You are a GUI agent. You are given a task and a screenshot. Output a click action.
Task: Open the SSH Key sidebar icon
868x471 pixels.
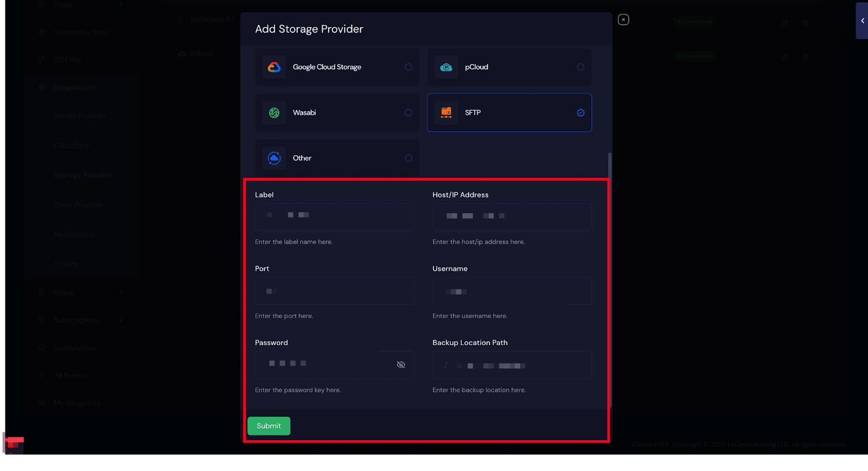(x=41, y=60)
